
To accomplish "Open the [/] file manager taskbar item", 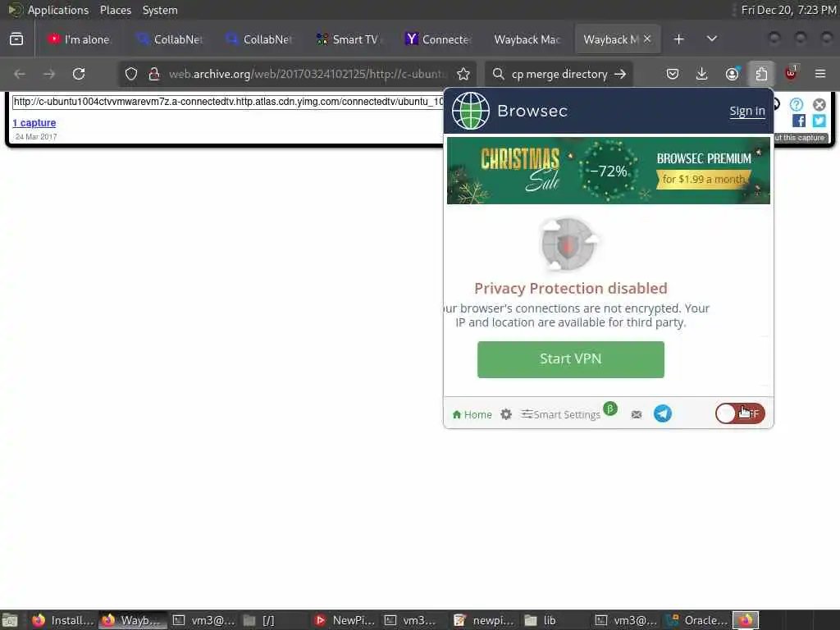I will point(274,620).
